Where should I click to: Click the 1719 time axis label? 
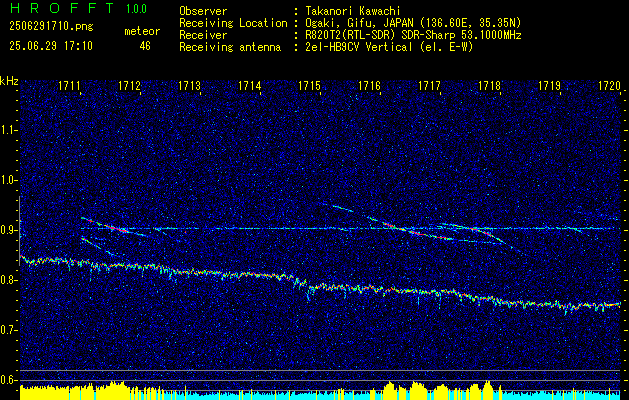coord(549,85)
